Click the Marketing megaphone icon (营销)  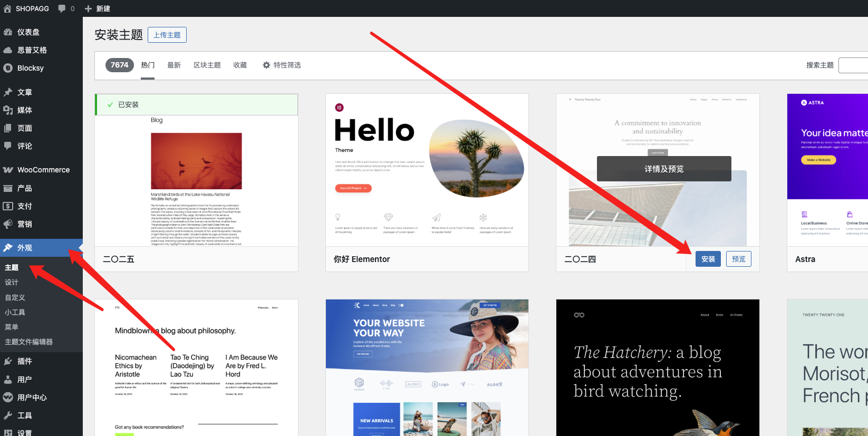(8, 224)
